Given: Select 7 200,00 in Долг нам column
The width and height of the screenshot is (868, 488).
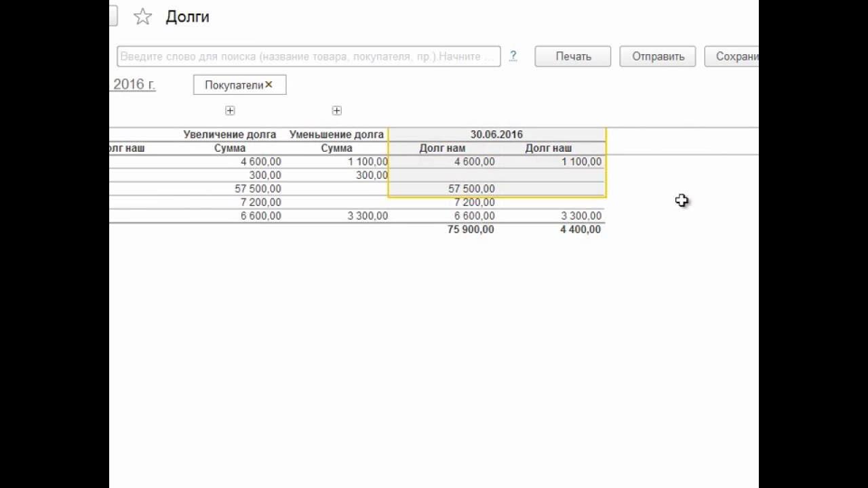Looking at the screenshot, I should (x=474, y=202).
